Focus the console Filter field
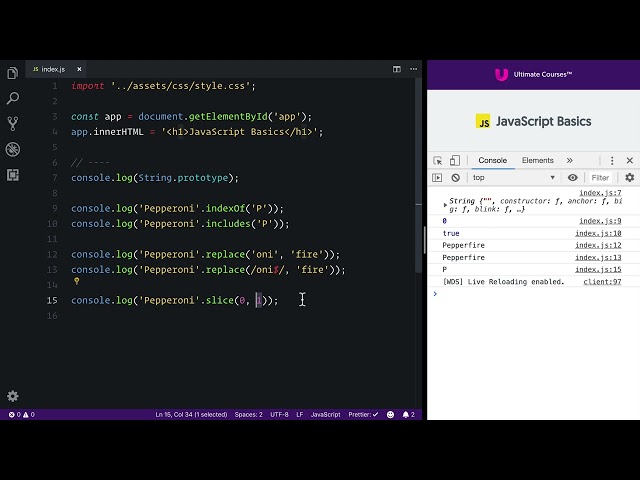The image size is (640, 480). pos(600,178)
